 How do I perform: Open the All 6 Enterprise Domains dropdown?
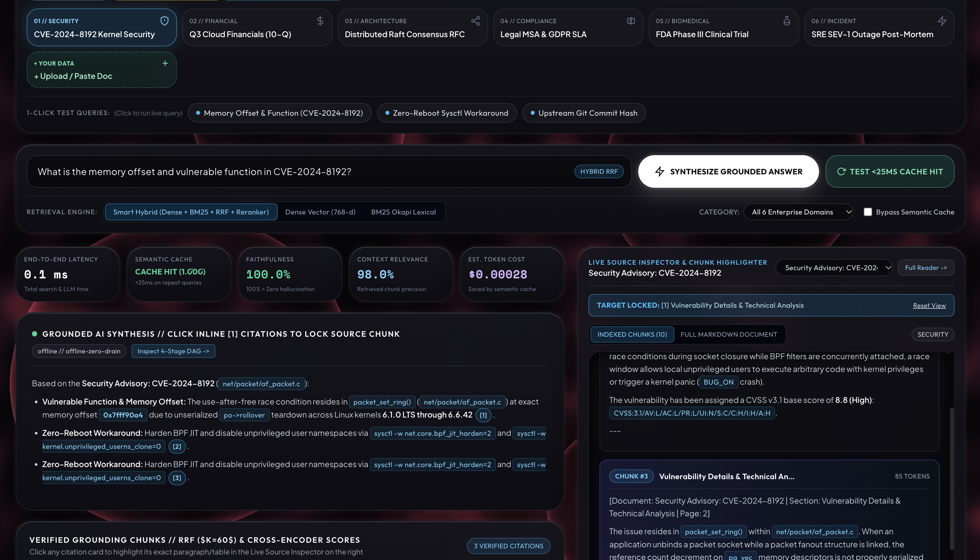[798, 212]
